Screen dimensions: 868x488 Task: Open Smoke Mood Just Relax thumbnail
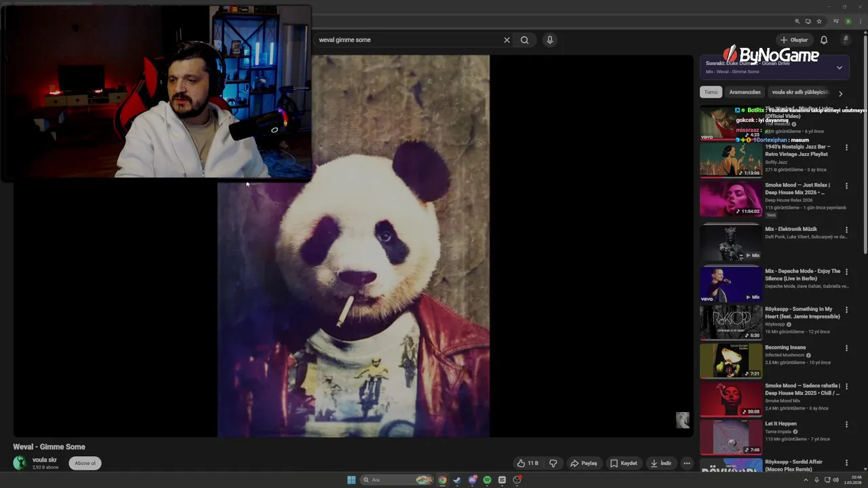(731, 198)
